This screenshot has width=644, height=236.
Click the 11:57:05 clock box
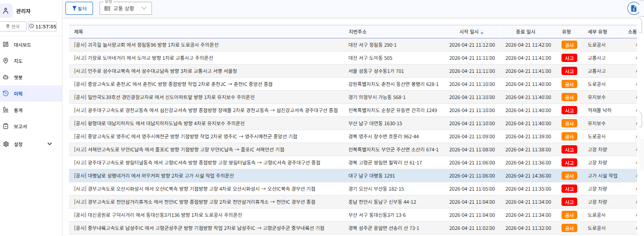click(43, 27)
